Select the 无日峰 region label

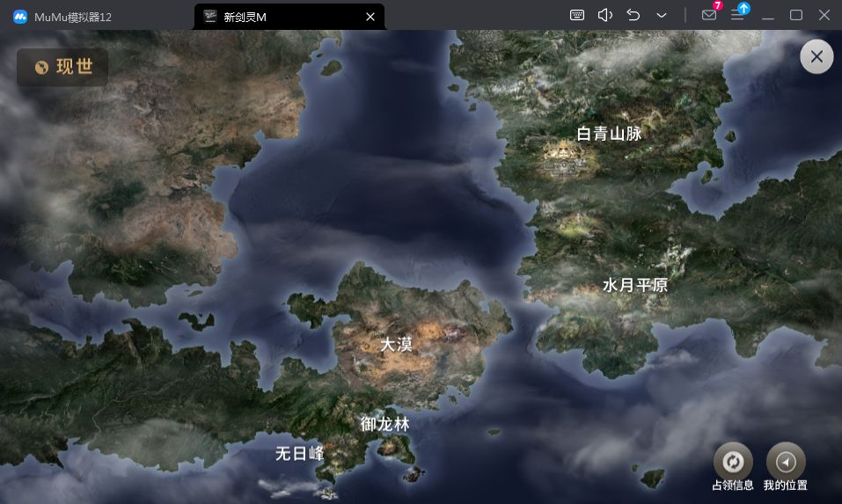(299, 454)
